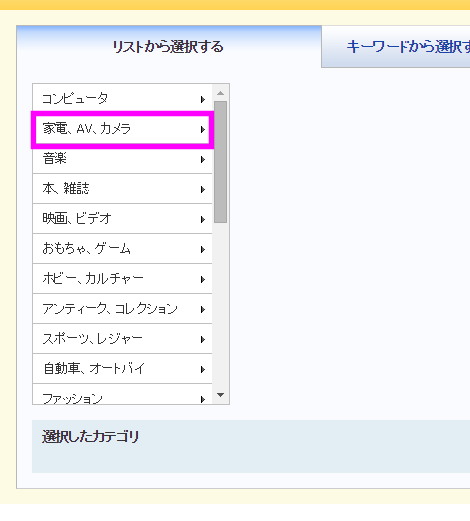Open the おもちゃ、ゲーム submenu arrow
This screenshot has width=470, height=521.
click(203, 249)
